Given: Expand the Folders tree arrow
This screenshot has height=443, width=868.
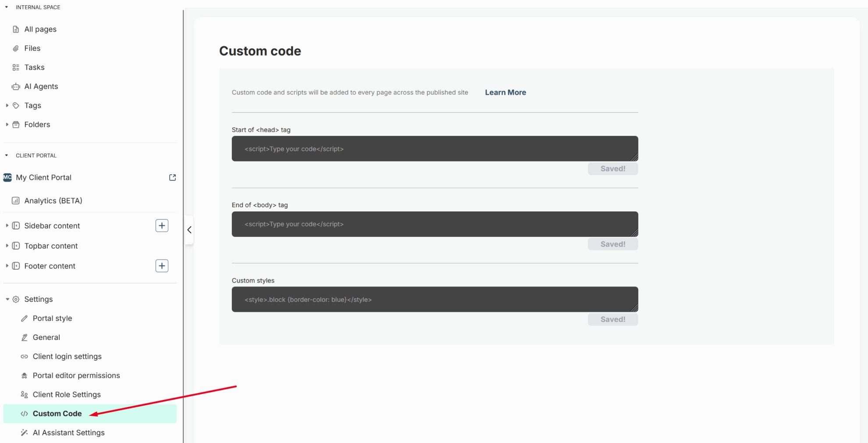Looking at the screenshot, I should pos(7,125).
